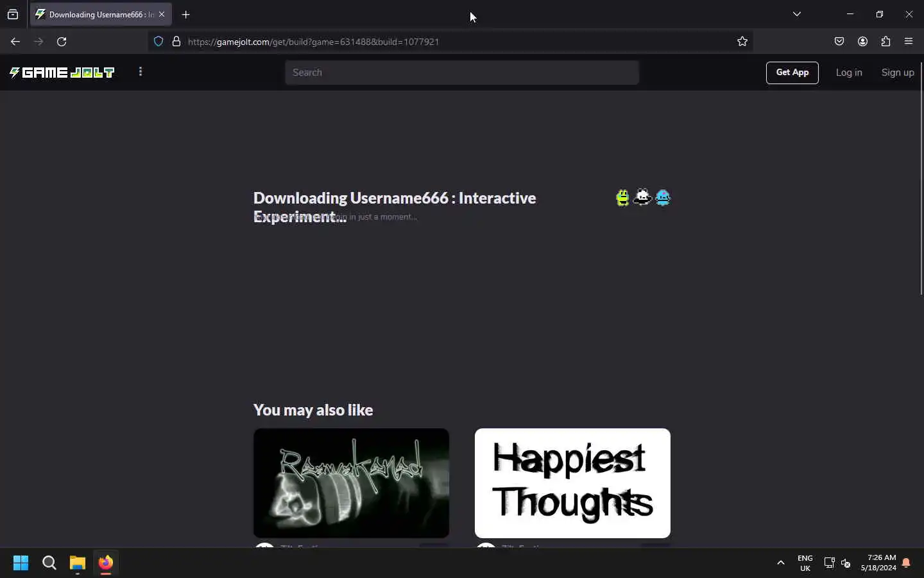The height and width of the screenshot is (578, 924).
Task: Click the white pixel ghost character
Action: [x=642, y=197]
